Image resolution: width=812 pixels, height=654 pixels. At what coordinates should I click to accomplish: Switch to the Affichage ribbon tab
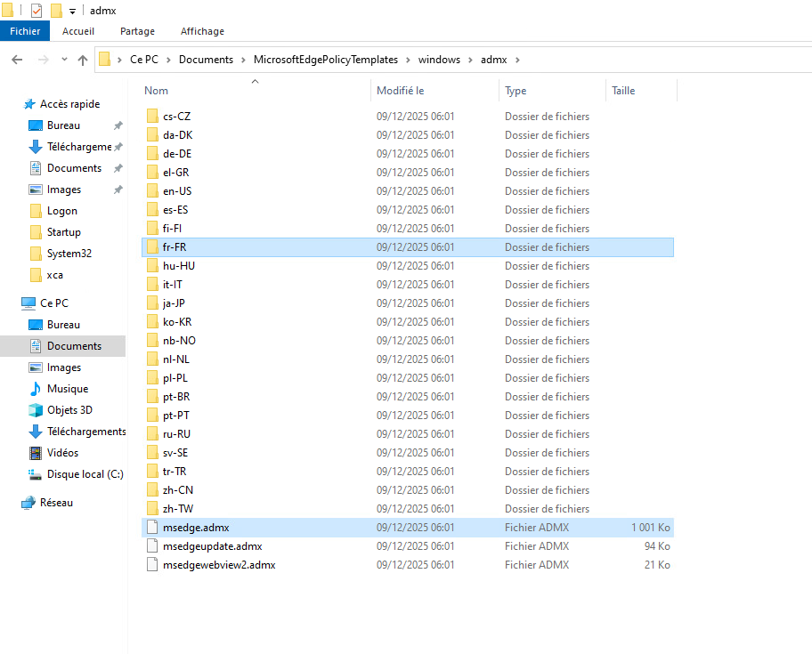click(x=202, y=31)
